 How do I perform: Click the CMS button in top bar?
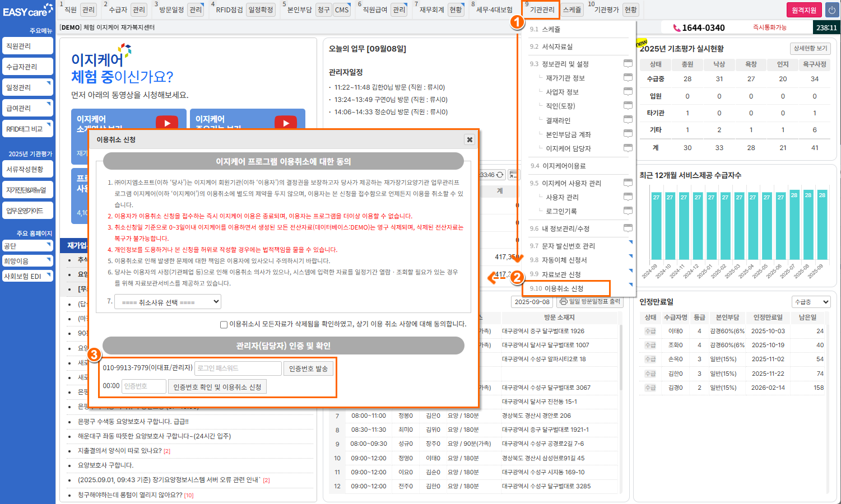coord(342,10)
